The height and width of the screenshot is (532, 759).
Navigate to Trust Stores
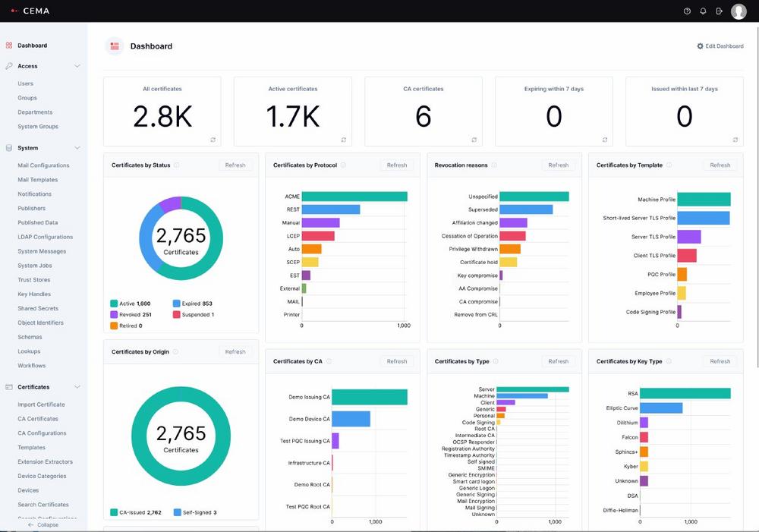pyautogui.click(x=34, y=280)
